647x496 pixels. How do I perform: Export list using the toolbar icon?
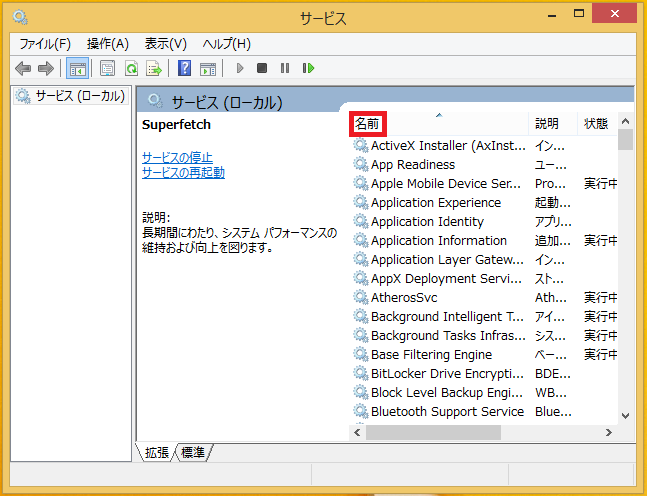click(154, 68)
